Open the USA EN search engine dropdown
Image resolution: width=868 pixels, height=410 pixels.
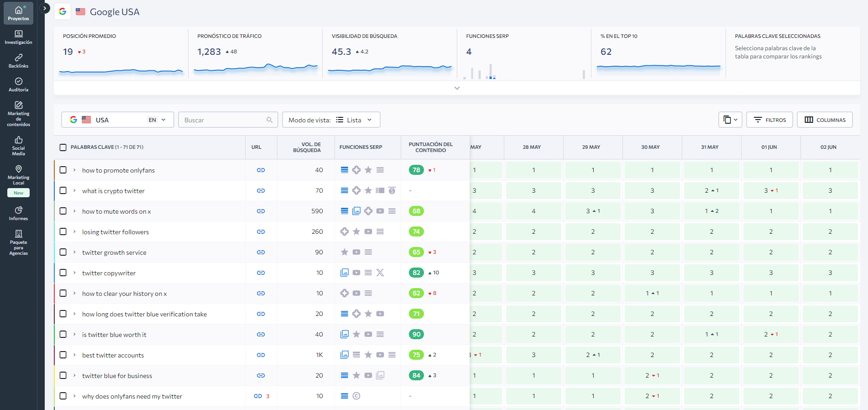tap(118, 120)
